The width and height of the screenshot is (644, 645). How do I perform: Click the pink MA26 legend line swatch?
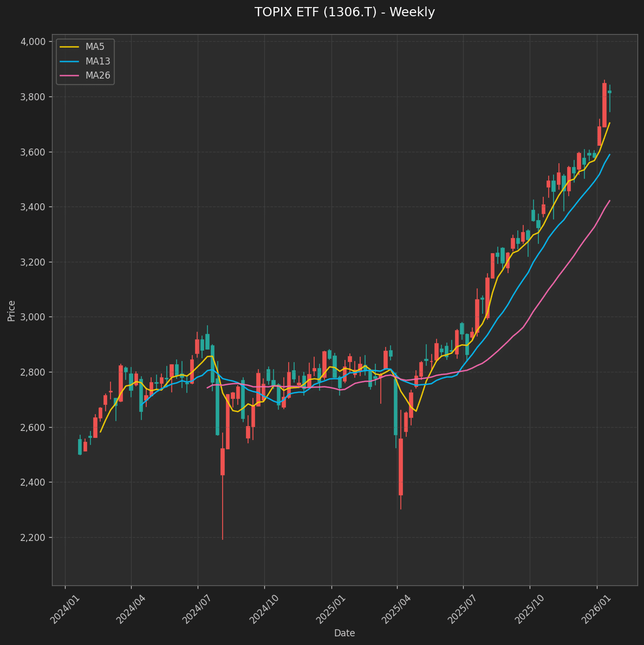pos(69,76)
